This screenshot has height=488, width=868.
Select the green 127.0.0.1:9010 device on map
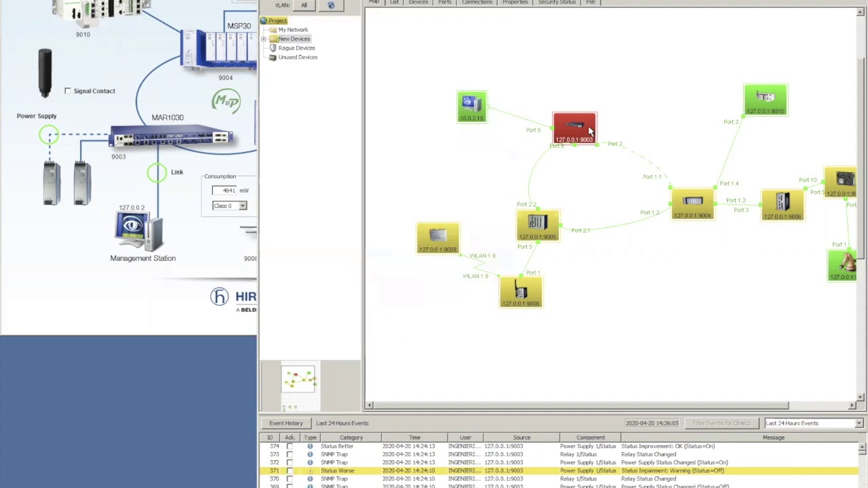(766, 100)
